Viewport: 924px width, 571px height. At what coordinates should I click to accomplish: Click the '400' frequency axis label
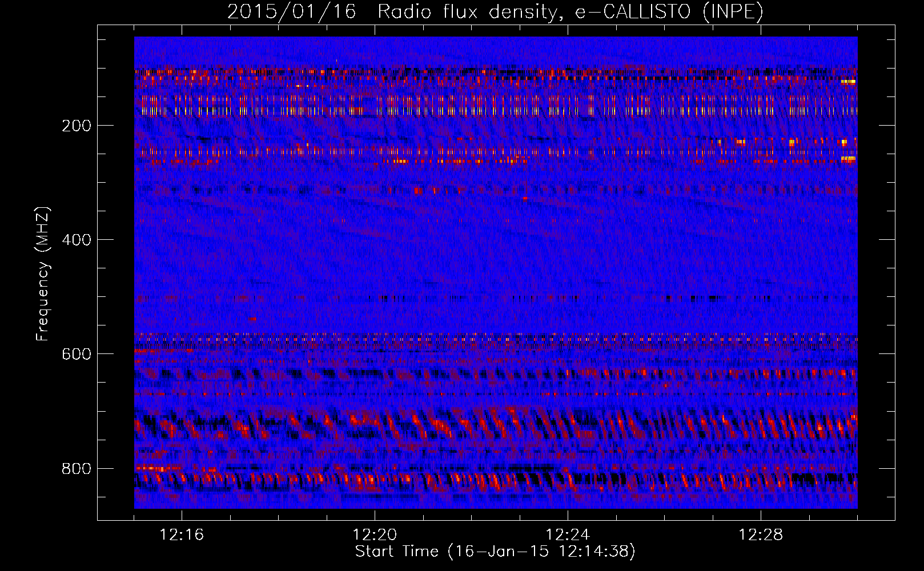coord(77,240)
